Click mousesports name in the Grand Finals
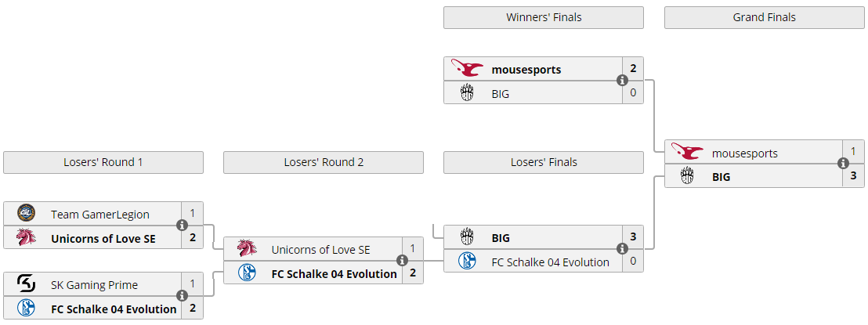Viewport: 868px width, 325px height. coord(745,153)
